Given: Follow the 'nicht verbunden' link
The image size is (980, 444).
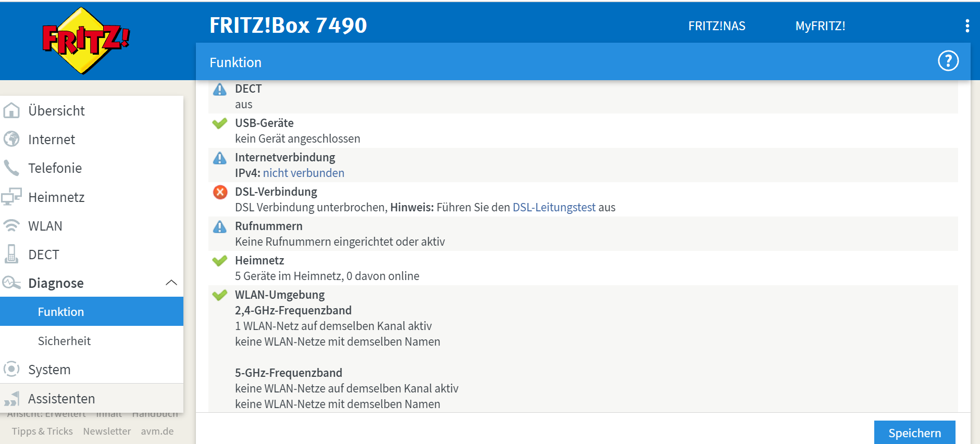Looking at the screenshot, I should coord(303,173).
